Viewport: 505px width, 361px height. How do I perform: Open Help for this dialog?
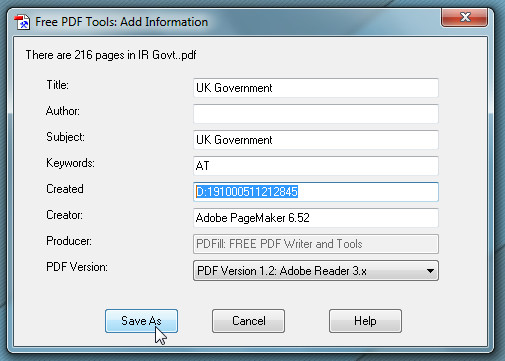point(365,321)
